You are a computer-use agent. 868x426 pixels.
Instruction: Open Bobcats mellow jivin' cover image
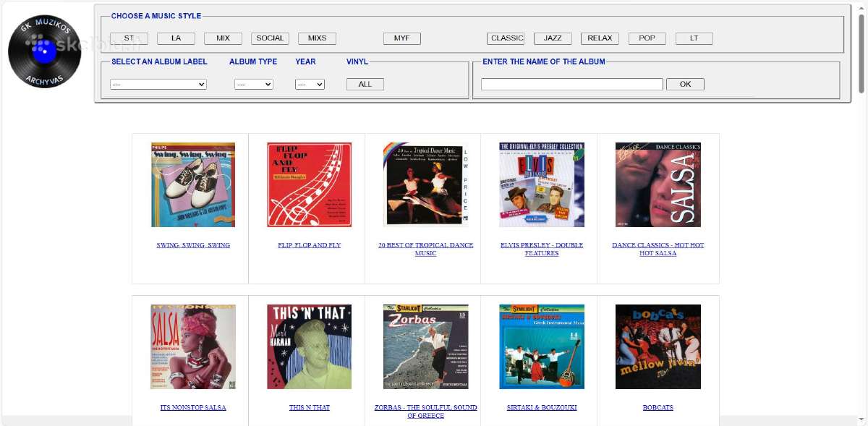tap(658, 346)
